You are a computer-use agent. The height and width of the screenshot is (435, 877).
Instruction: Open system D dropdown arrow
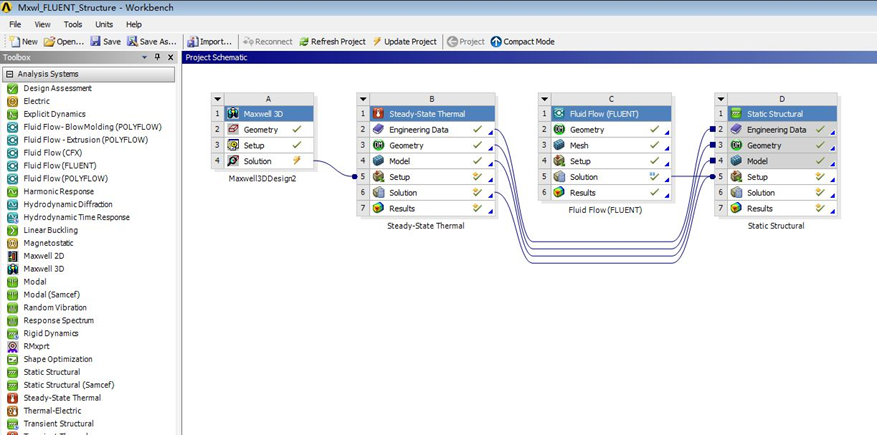coord(721,99)
